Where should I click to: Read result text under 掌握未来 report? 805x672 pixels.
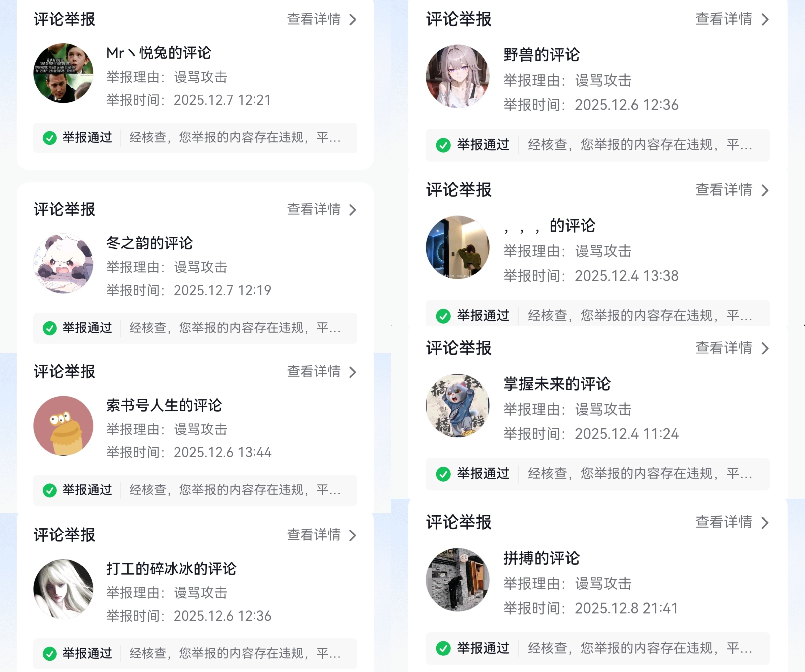click(x=640, y=474)
